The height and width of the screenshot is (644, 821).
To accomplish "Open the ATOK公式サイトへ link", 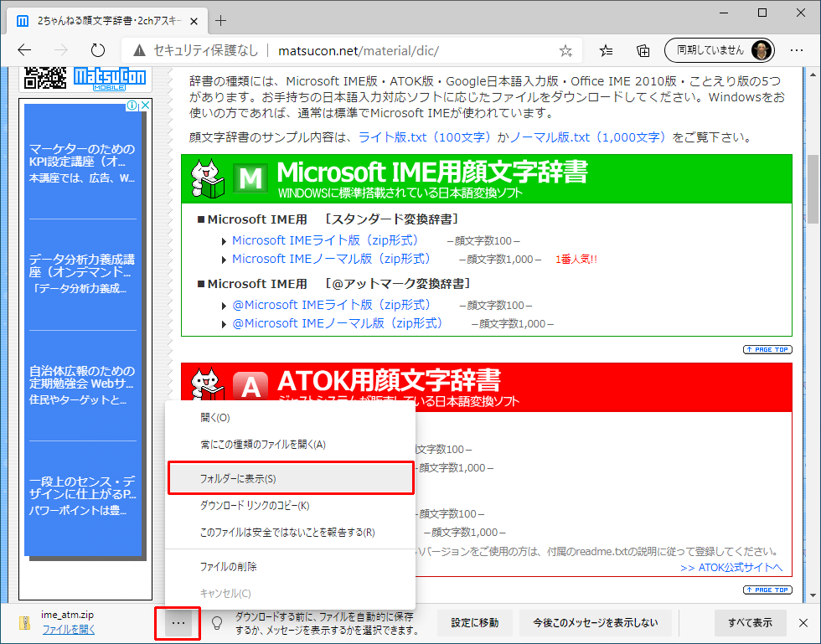I will (x=731, y=568).
